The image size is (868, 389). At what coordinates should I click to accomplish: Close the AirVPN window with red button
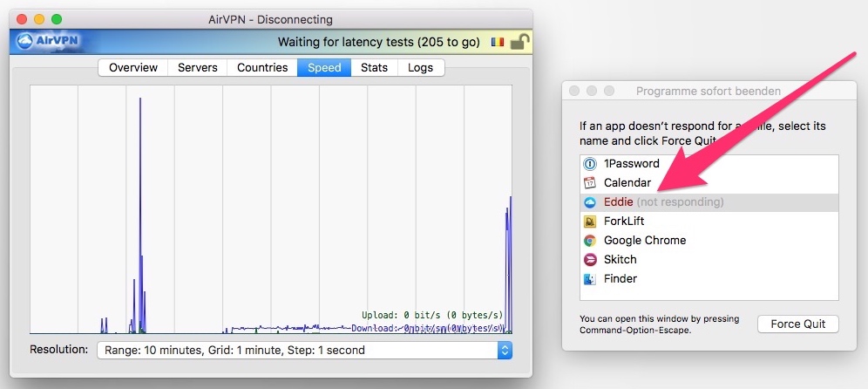(22, 19)
